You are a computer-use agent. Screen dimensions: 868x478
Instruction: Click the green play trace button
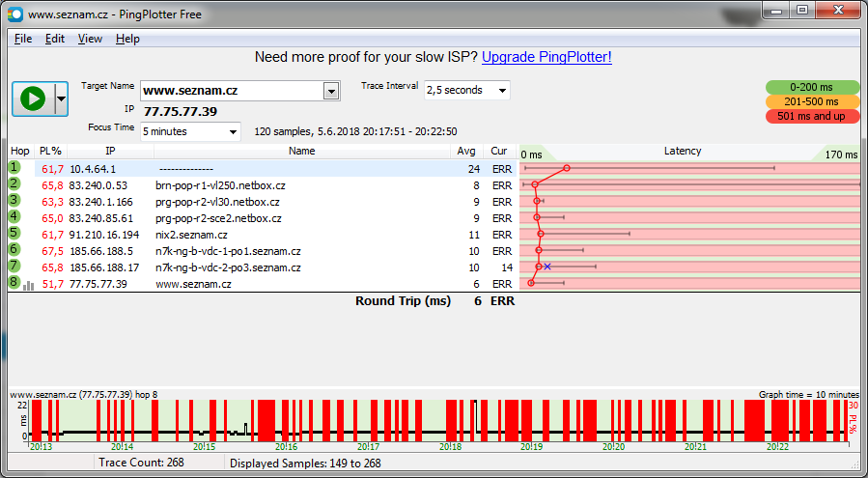pos(33,98)
